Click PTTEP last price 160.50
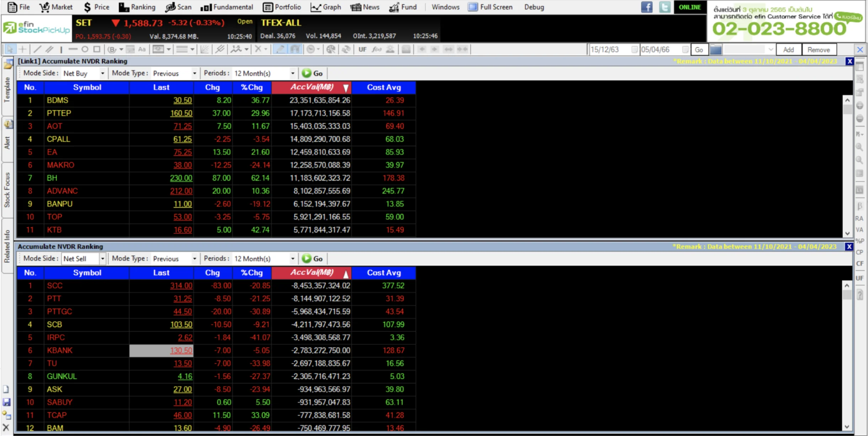The width and height of the screenshot is (868, 436). pos(181,113)
